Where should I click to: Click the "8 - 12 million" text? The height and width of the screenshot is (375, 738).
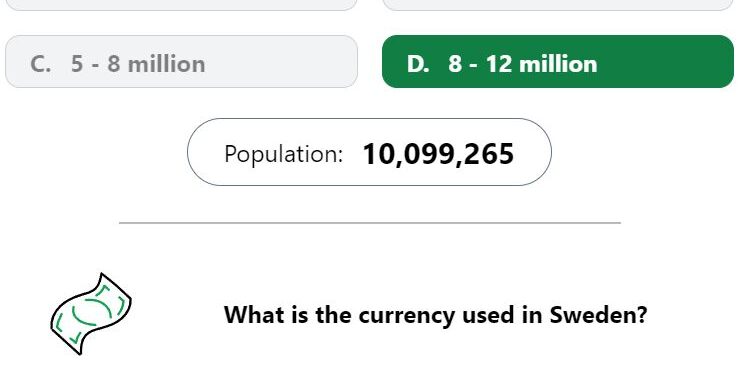(x=522, y=64)
